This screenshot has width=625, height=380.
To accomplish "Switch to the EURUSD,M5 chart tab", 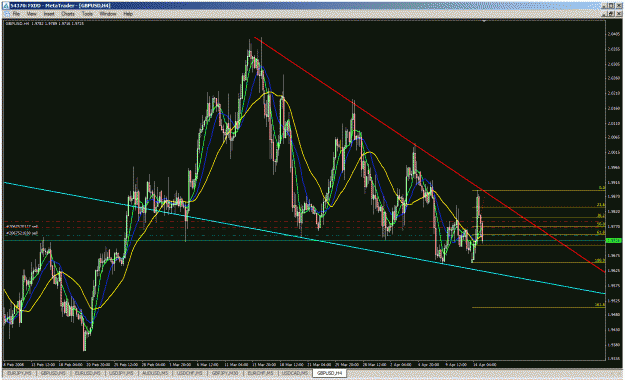I will (x=87, y=373).
